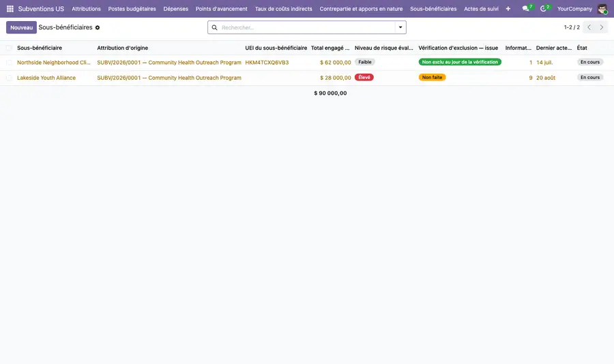Sort by the Dernier acte column header
The width and height of the screenshot is (614, 364).
[x=554, y=48]
